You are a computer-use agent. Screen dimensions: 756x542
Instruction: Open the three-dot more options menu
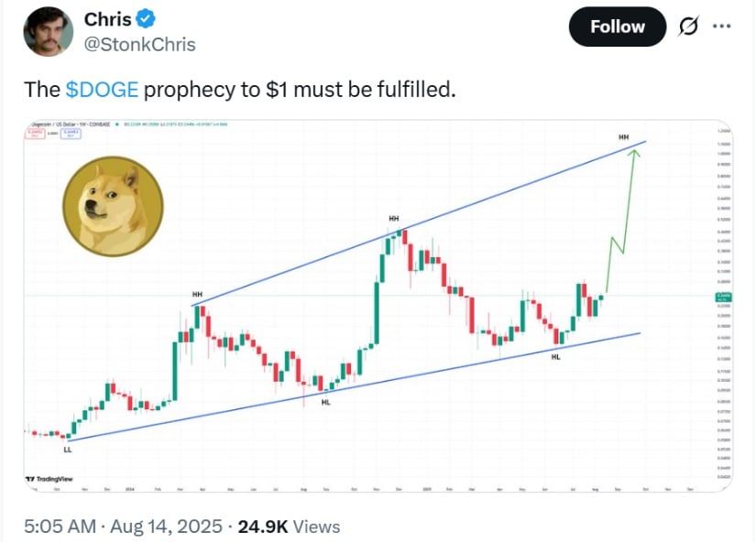pyautogui.click(x=722, y=27)
